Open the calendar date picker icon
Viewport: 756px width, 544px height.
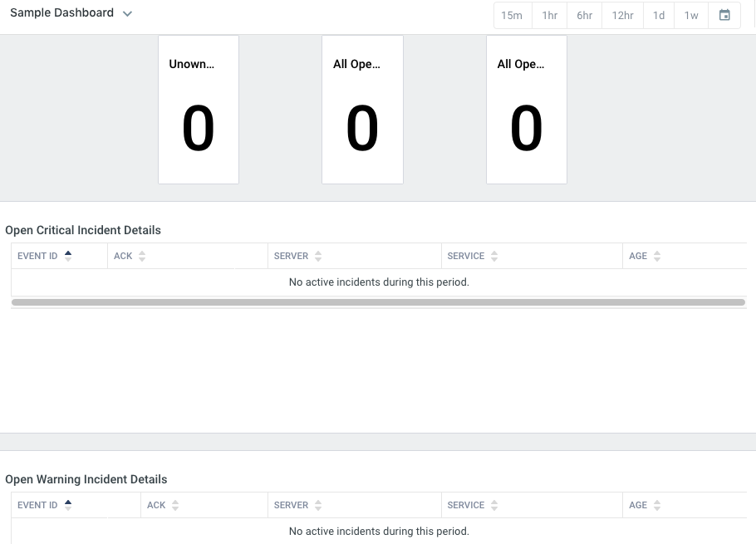tap(724, 16)
